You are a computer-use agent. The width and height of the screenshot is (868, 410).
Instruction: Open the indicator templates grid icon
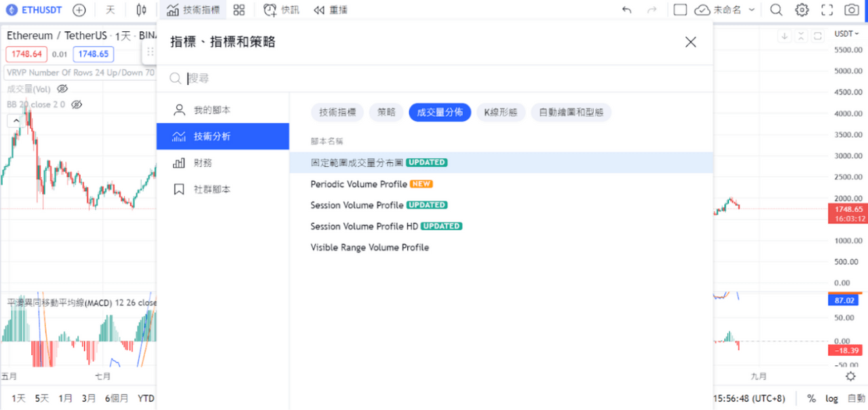coord(239,10)
